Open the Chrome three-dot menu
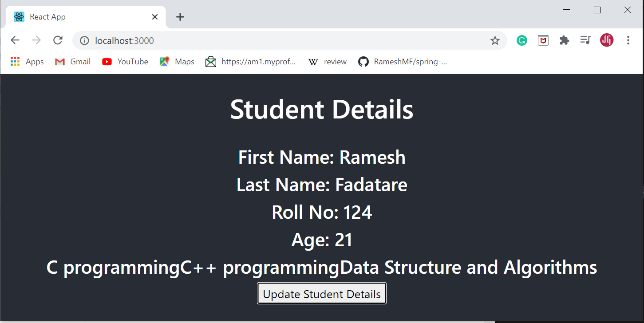 pos(628,40)
